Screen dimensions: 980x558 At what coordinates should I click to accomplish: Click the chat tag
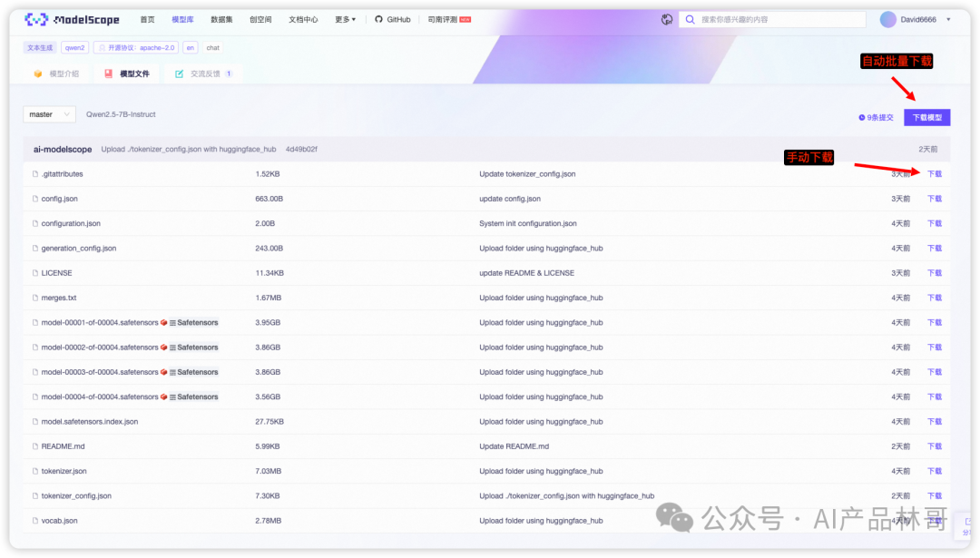(213, 47)
